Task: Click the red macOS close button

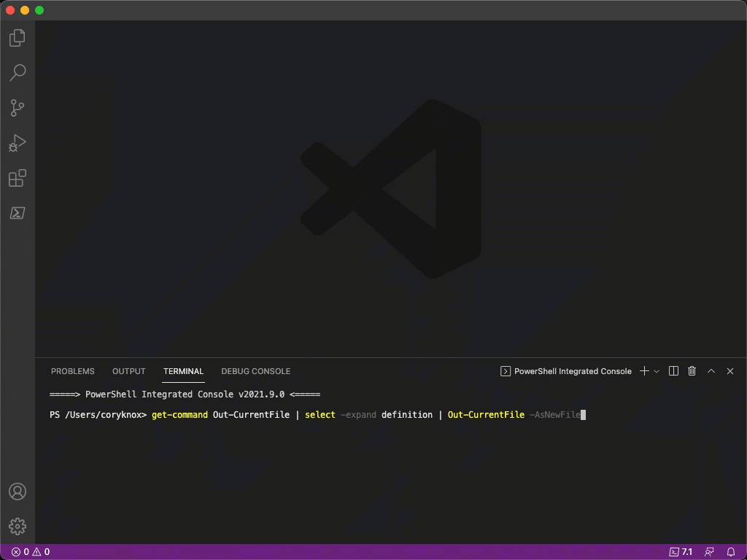Action: [x=10, y=10]
